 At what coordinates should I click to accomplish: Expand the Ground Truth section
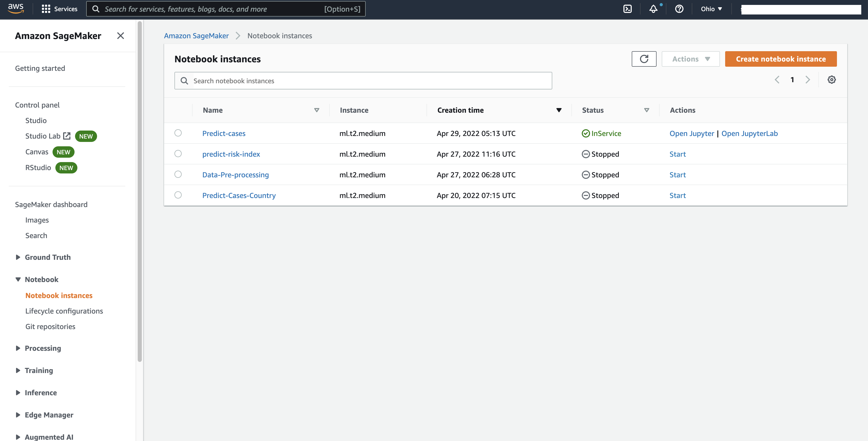point(18,257)
